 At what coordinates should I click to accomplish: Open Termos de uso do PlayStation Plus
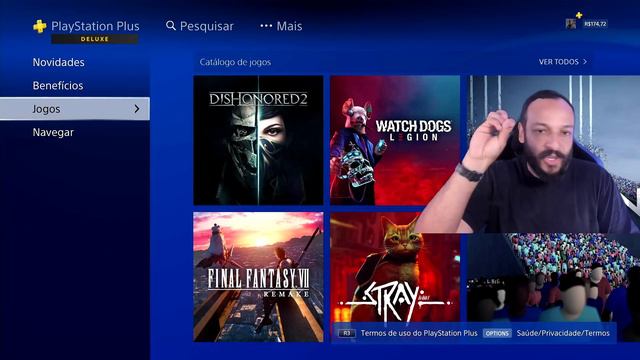419,333
